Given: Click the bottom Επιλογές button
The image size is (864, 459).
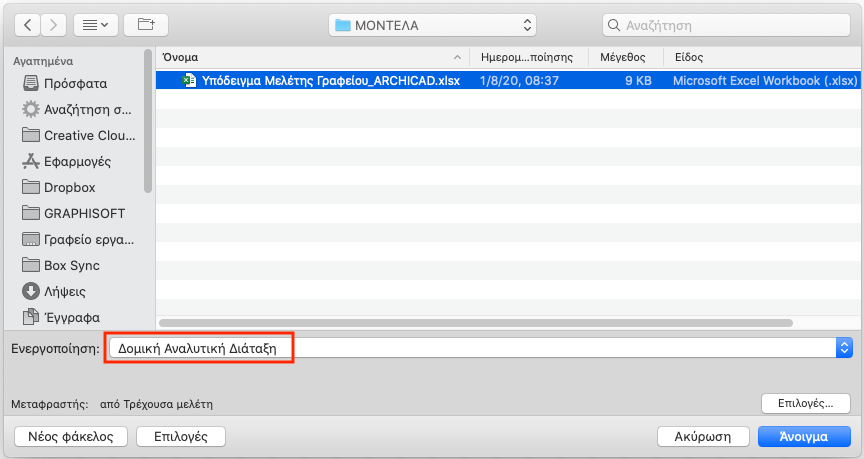Looking at the screenshot, I should [x=181, y=436].
